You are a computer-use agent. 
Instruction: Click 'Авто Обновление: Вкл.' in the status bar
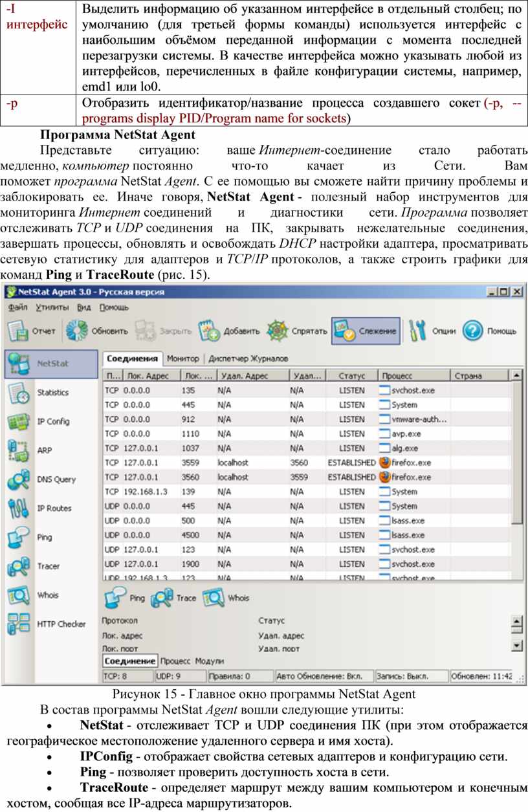pyautogui.click(x=324, y=676)
